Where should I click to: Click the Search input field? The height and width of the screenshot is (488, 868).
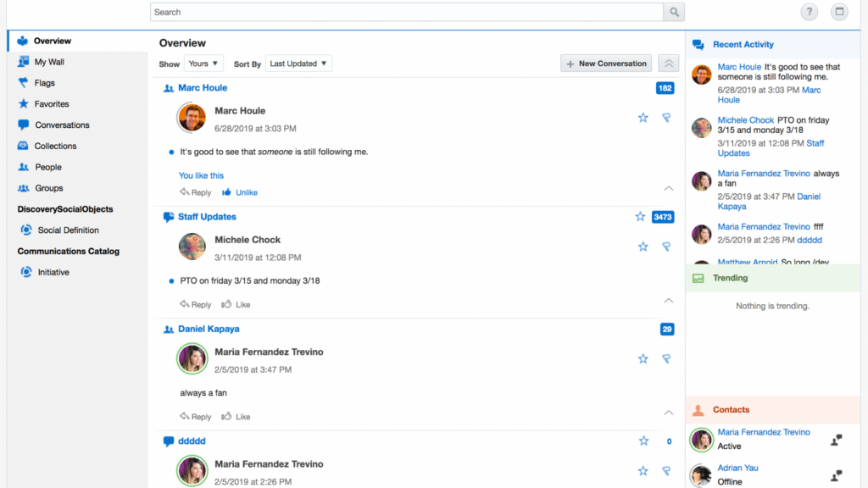point(407,12)
